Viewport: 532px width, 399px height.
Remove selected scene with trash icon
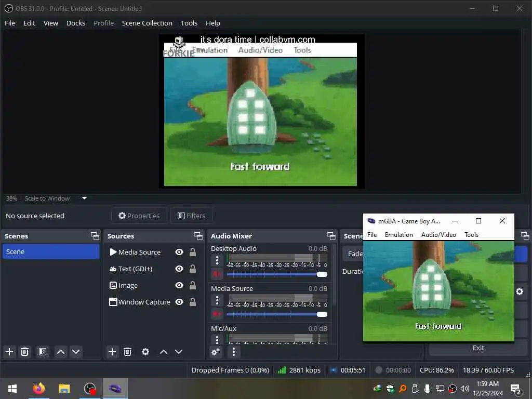click(24, 352)
